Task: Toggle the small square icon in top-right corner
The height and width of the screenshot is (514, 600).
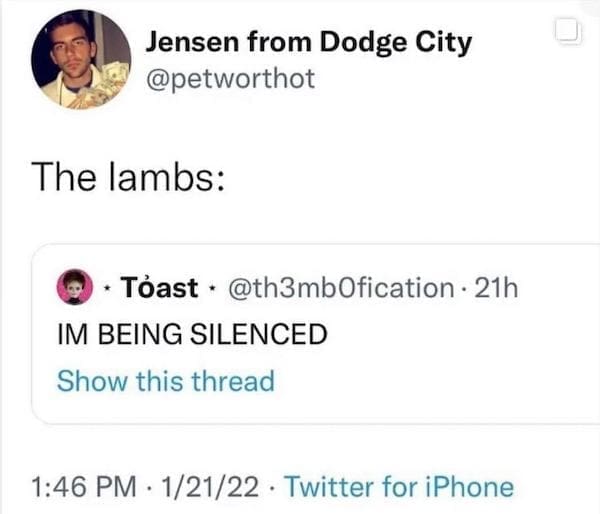Action: click(x=567, y=33)
